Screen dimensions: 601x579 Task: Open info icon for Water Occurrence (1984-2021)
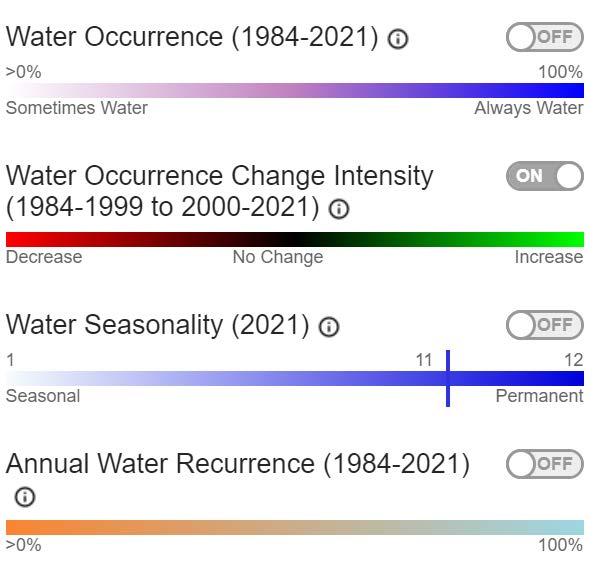click(x=398, y=39)
